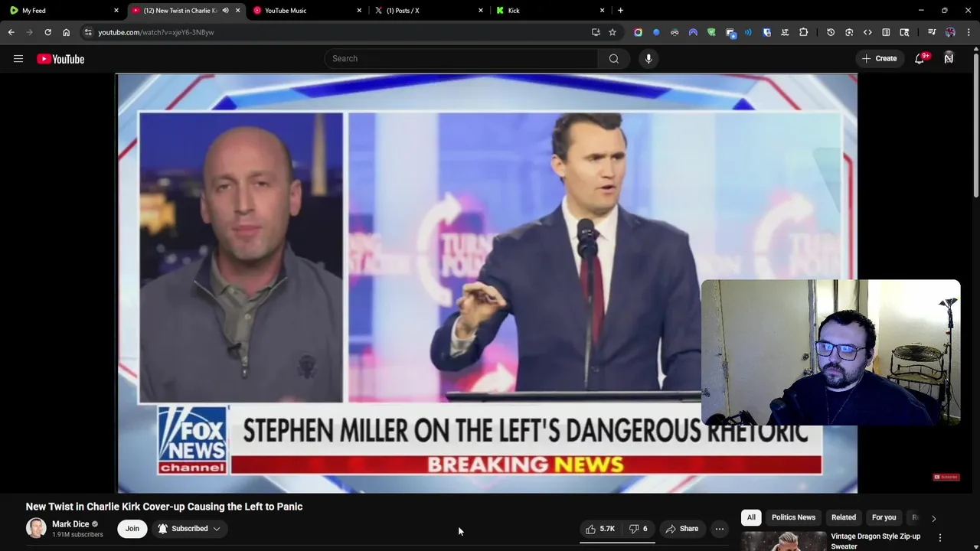Click the sound waves extension icon

coord(748,32)
